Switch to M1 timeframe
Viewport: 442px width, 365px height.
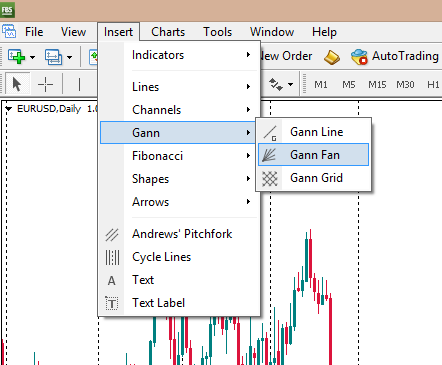321,85
